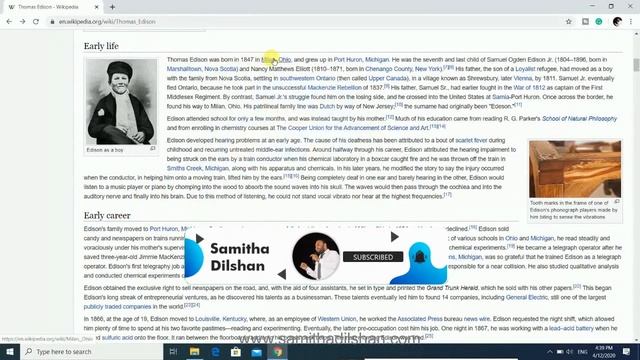Open Microsoft Store from the taskbar
Viewport: 640px width, 360px height.
point(236,351)
